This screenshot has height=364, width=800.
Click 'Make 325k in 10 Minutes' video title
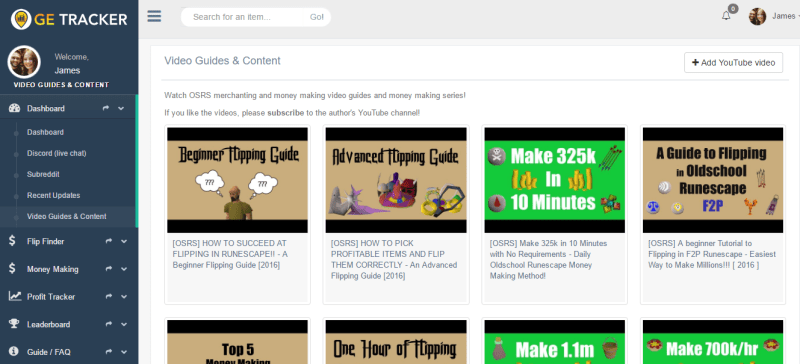tap(548, 260)
